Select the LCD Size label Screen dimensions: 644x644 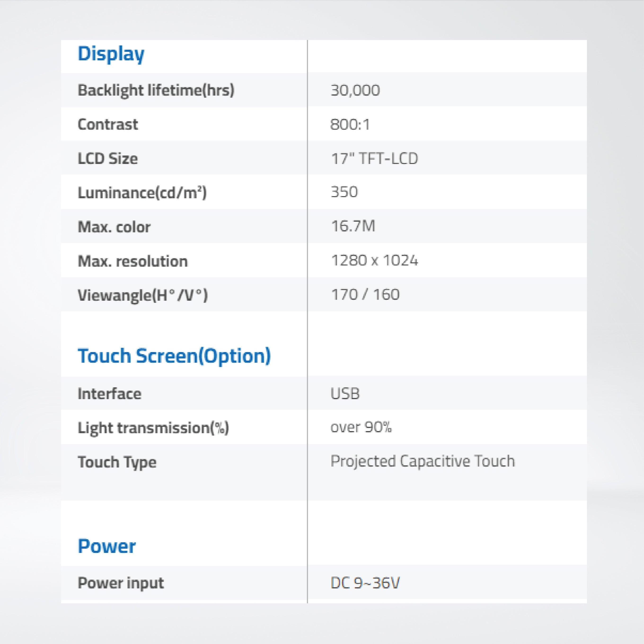[108, 159]
